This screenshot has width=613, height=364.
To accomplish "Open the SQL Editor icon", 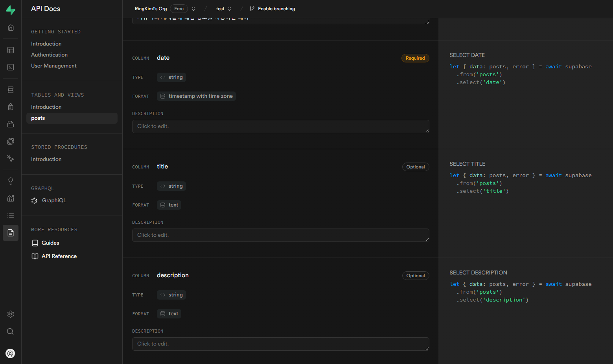I will pyautogui.click(x=11, y=68).
